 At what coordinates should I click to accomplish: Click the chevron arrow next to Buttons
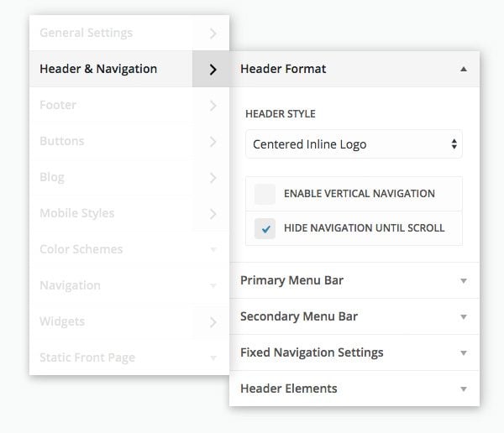[x=213, y=142]
